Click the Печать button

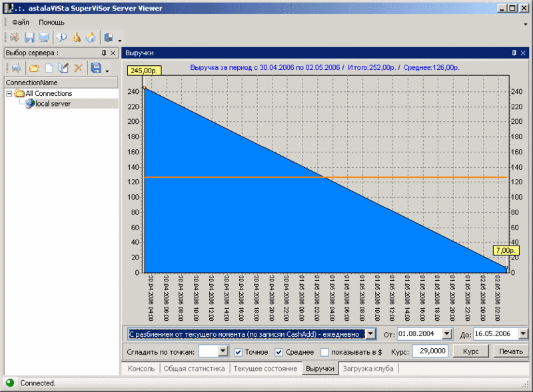[x=510, y=351]
